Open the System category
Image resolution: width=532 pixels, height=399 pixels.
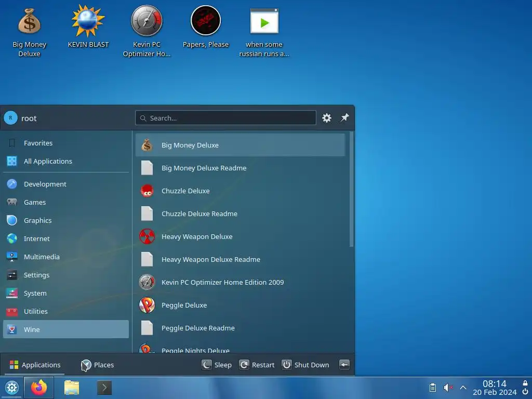coord(66,293)
